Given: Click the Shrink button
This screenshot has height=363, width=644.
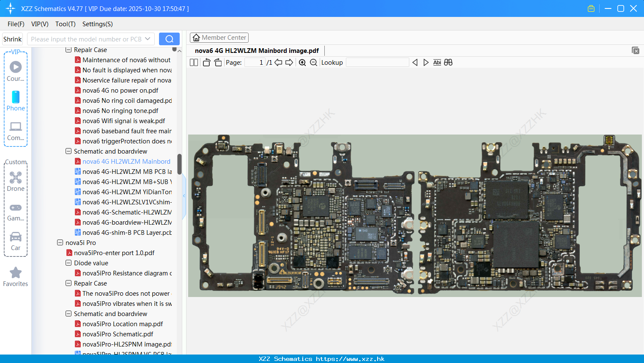Looking at the screenshot, I should pos(13,39).
